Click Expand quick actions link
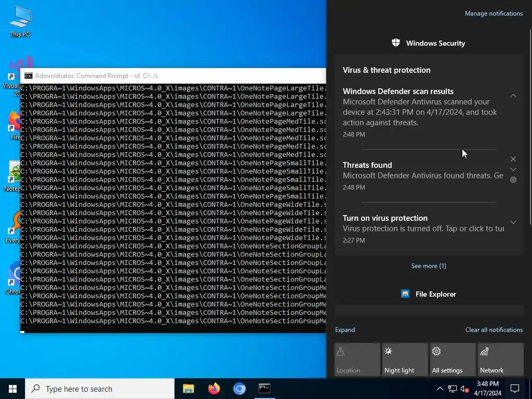This screenshot has width=532, height=399. pos(345,330)
